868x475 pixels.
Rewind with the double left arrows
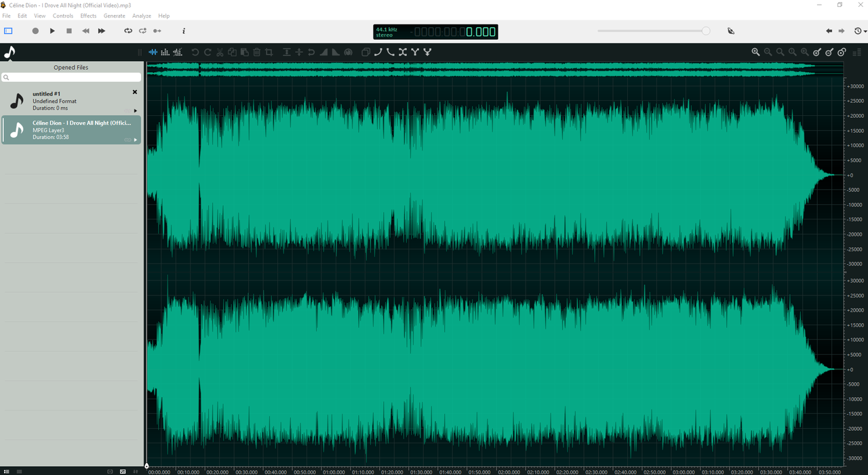coord(85,30)
